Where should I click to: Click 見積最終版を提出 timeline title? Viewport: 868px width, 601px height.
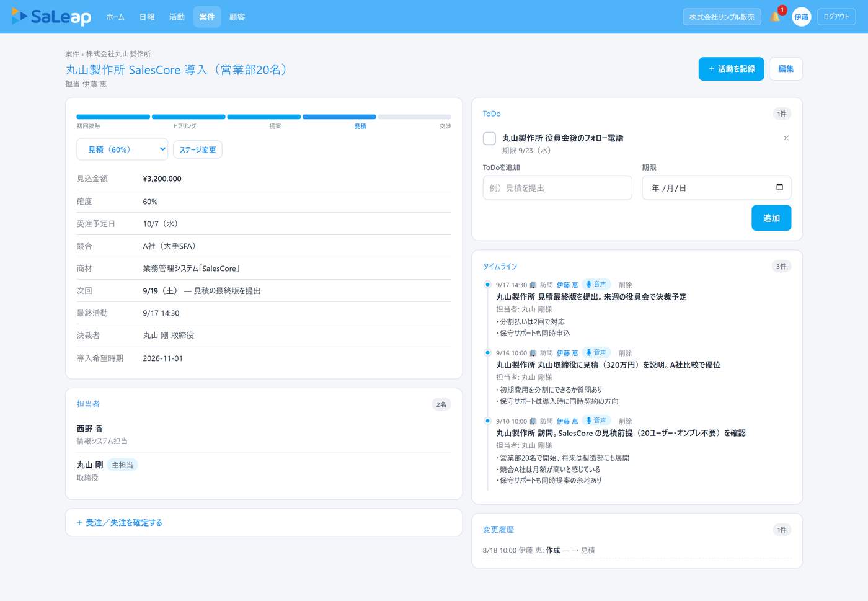pos(591,297)
